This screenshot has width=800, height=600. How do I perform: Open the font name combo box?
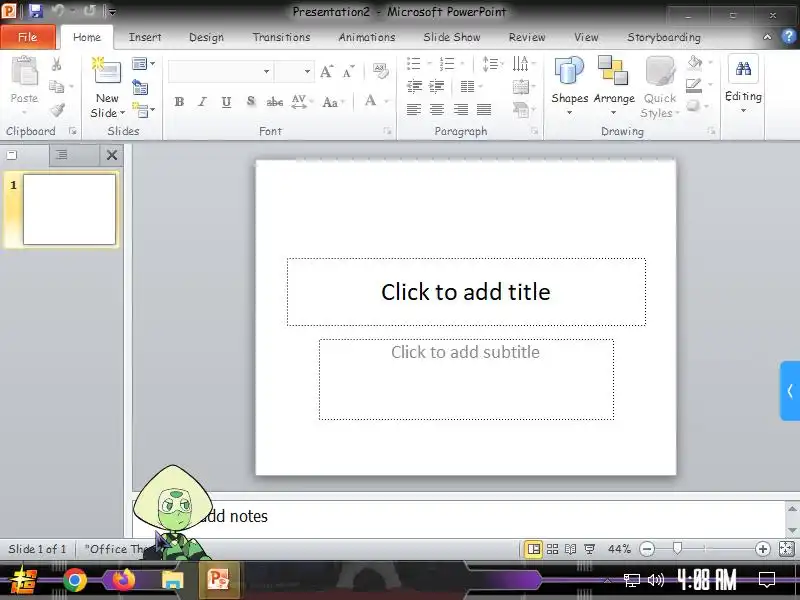click(x=220, y=71)
